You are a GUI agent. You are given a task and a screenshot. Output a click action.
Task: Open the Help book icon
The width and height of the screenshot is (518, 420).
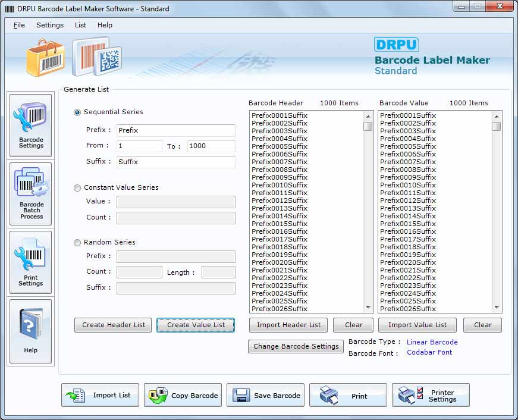(x=31, y=331)
